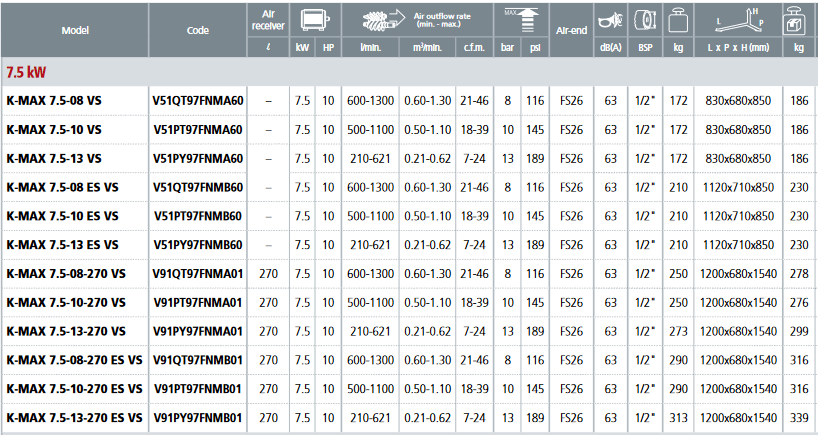
Task: Select model K-MAX 7.5-10-270 ES VS
Action: pyautogui.click(x=74, y=389)
